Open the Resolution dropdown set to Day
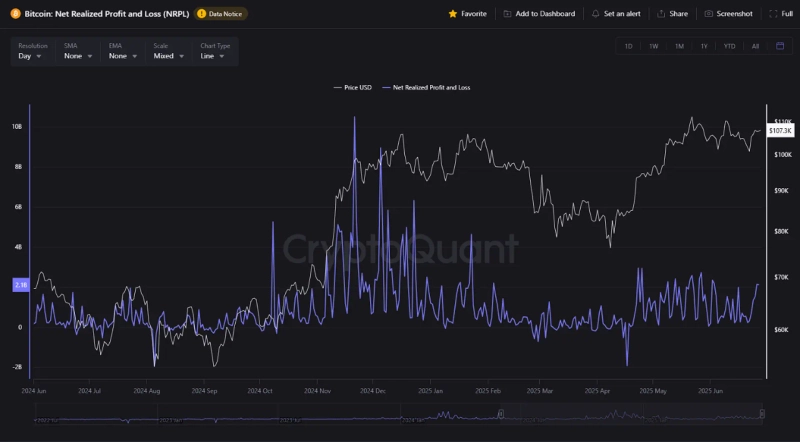Image resolution: width=800 pixels, height=442 pixels. tap(30, 56)
